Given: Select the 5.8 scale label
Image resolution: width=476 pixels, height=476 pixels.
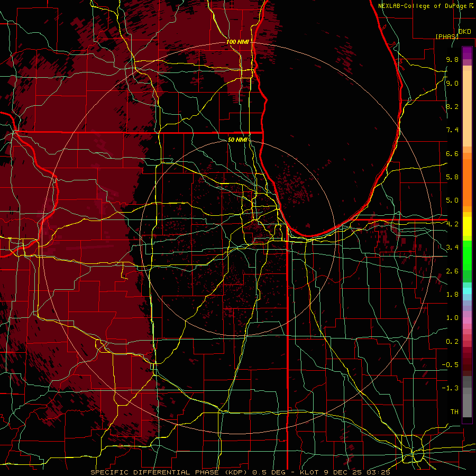Looking at the screenshot, I should coord(452,177).
